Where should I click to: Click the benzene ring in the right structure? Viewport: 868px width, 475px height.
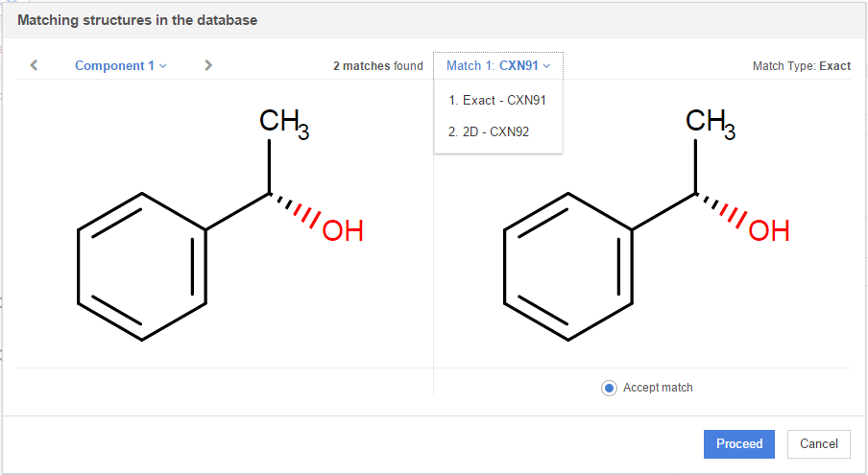pos(568,267)
